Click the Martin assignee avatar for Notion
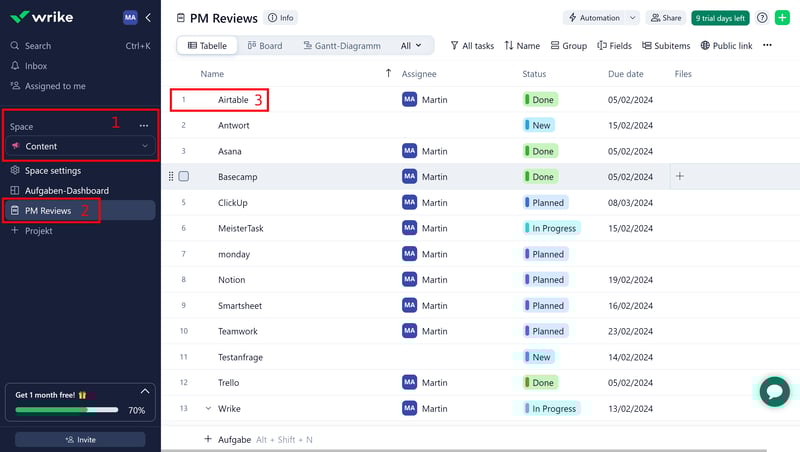 click(409, 280)
